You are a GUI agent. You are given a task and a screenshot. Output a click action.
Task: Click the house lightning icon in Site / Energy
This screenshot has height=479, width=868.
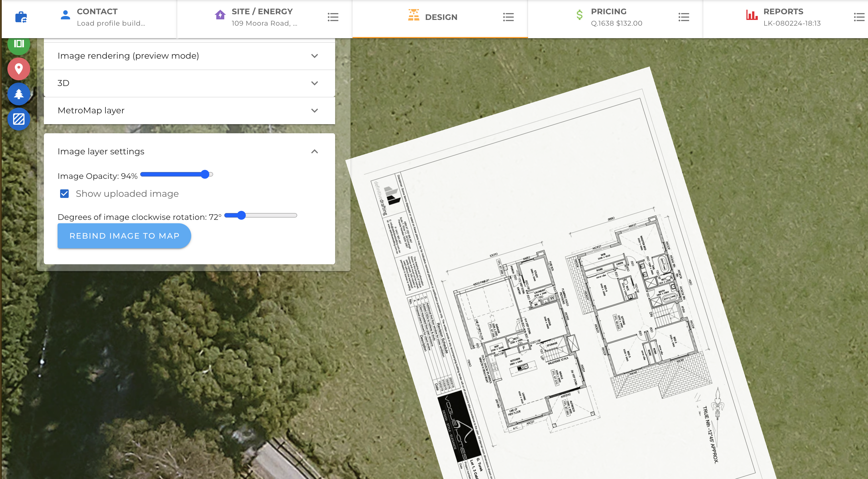220,15
